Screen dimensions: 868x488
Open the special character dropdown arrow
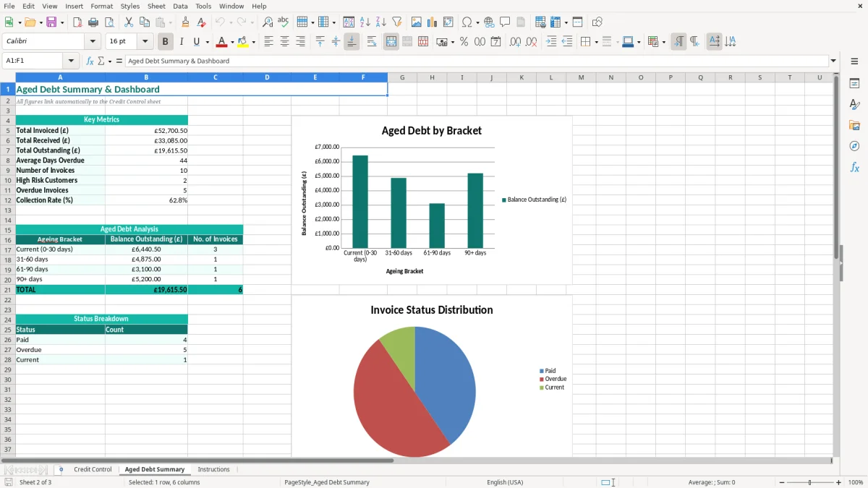pyautogui.click(x=477, y=22)
